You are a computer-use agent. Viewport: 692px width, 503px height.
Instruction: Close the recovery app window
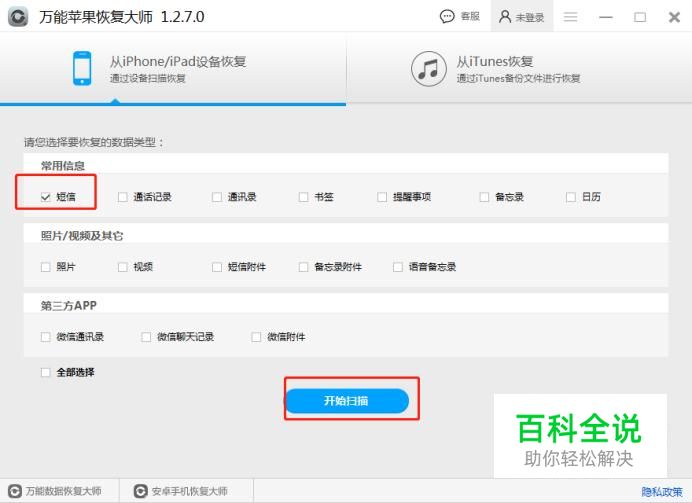click(x=674, y=17)
